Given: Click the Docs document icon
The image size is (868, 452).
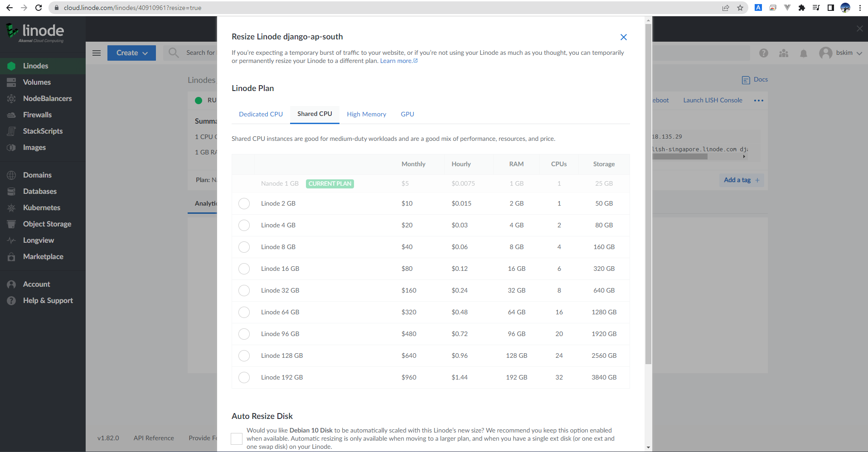Looking at the screenshot, I should click(746, 80).
